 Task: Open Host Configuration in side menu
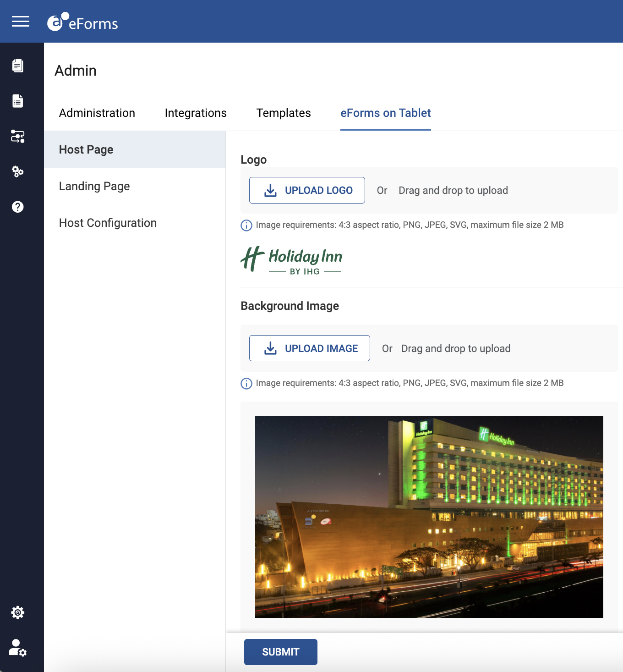(135, 223)
